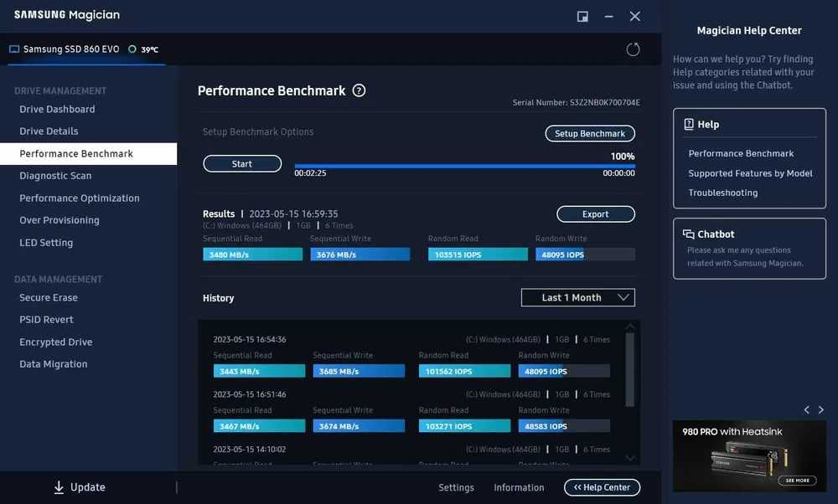The image size is (838, 504).
Task: Open Performance Optimization
Action: click(80, 198)
